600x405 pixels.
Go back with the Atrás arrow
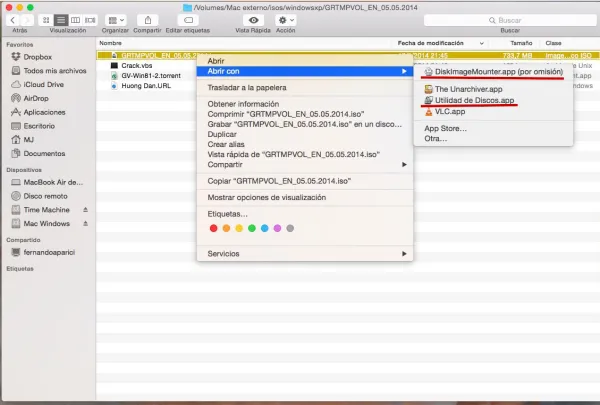[x=11, y=20]
